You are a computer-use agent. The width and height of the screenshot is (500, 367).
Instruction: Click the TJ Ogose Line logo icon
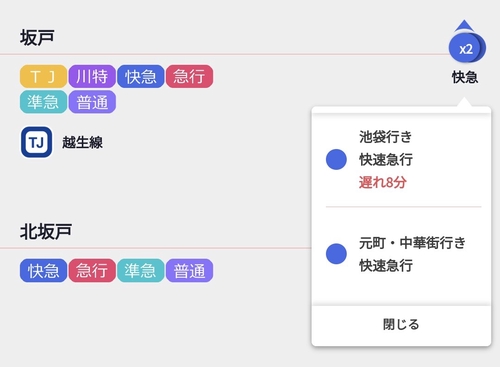click(37, 142)
